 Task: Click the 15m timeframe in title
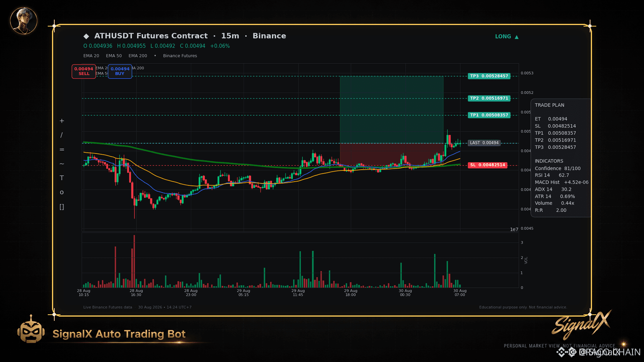(230, 36)
